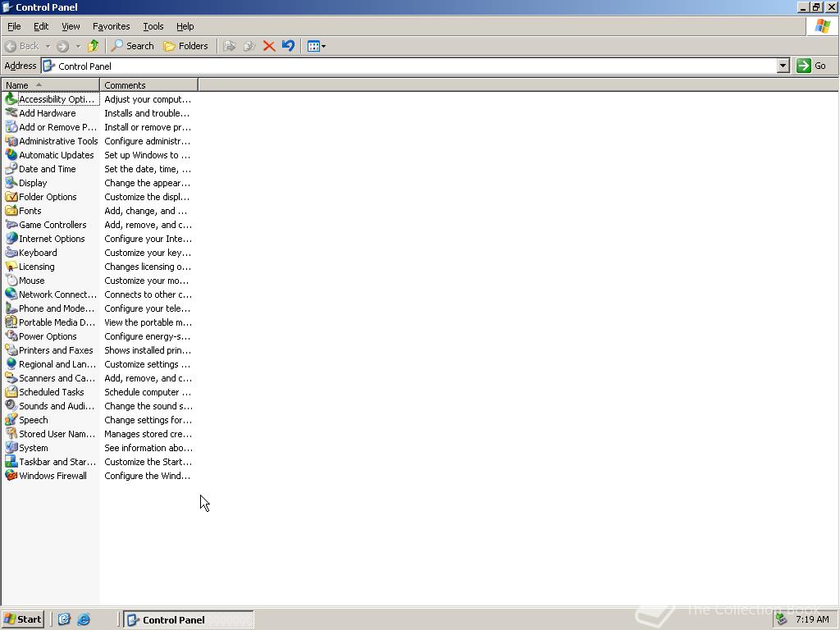Open the Add Hardware icon
Image resolution: width=840 pixels, height=630 pixels.
[11, 113]
